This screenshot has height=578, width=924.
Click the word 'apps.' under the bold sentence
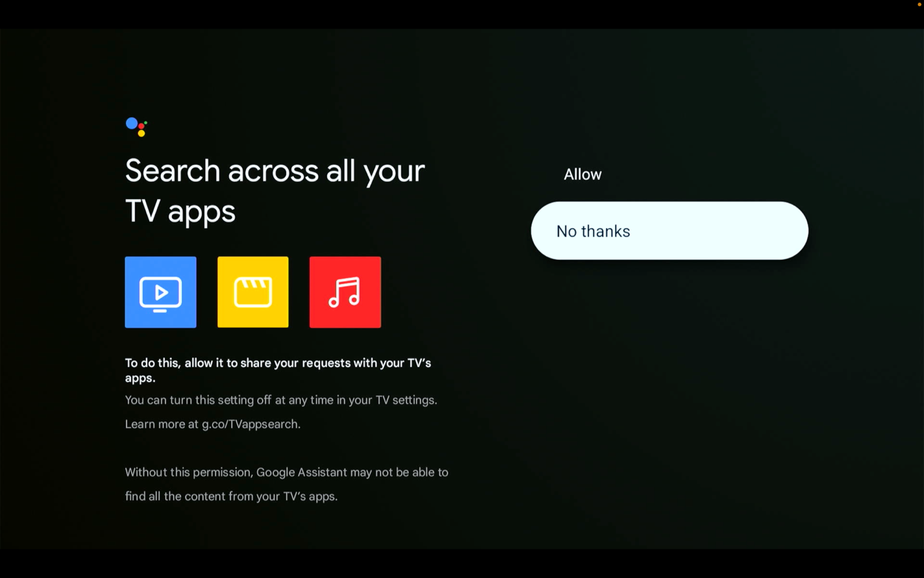tap(140, 378)
